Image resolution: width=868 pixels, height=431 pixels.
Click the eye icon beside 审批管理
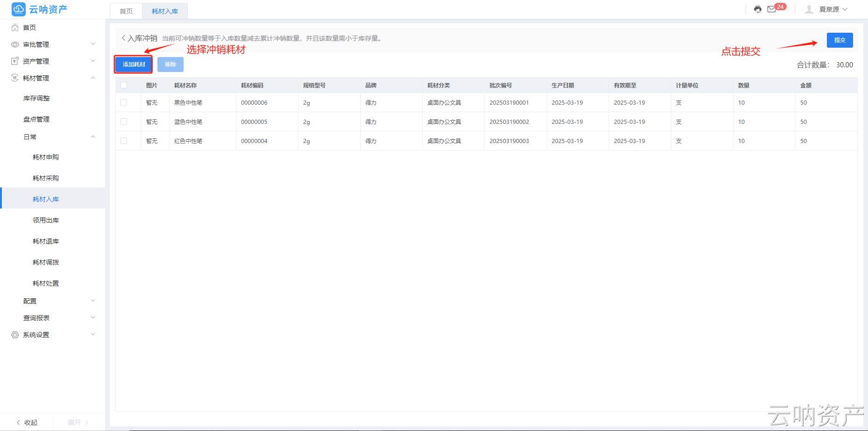click(15, 44)
